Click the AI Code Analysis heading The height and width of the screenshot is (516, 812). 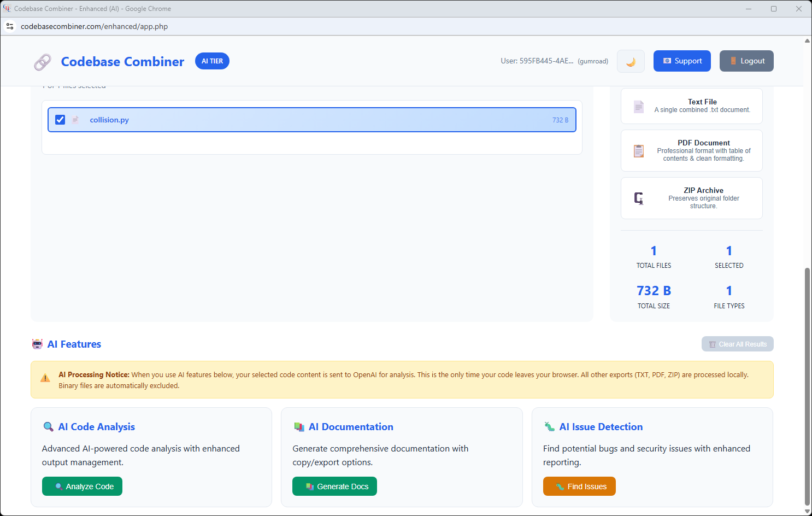coord(97,427)
